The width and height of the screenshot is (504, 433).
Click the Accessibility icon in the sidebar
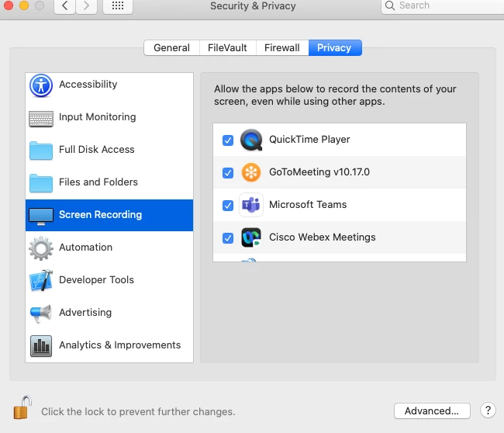coord(41,85)
